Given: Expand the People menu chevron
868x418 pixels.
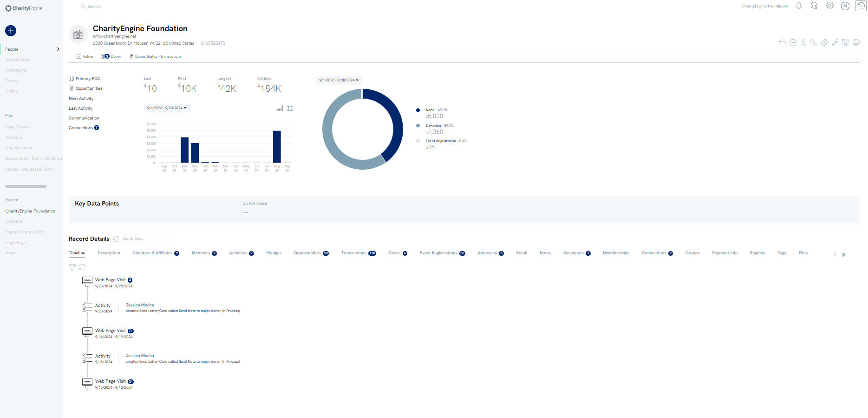Looking at the screenshot, I should tap(58, 49).
